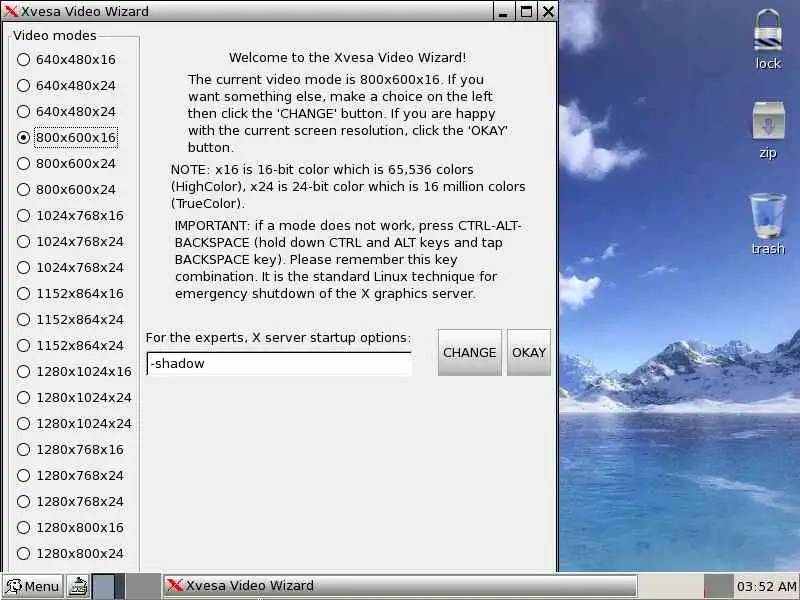800x600 pixels.
Task: Click the 'For the experts' label text
Action: tap(278, 338)
